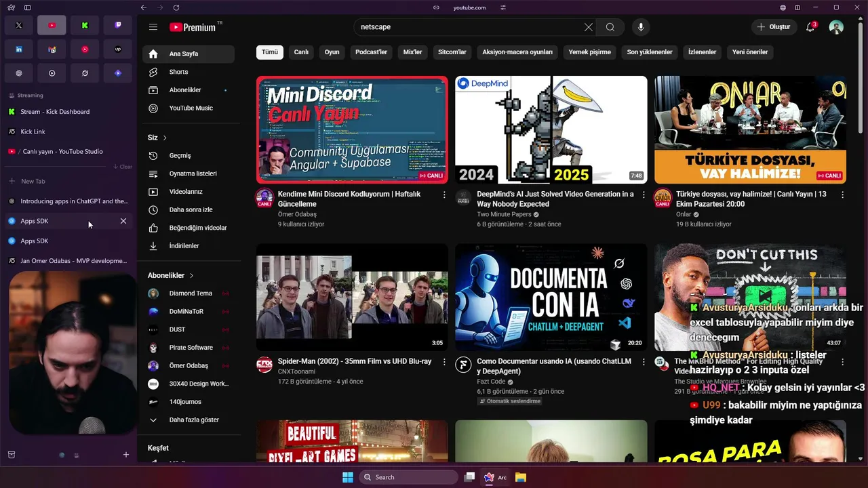Start voice search with microphone
This screenshot has height=488, width=868.
pyautogui.click(x=641, y=27)
